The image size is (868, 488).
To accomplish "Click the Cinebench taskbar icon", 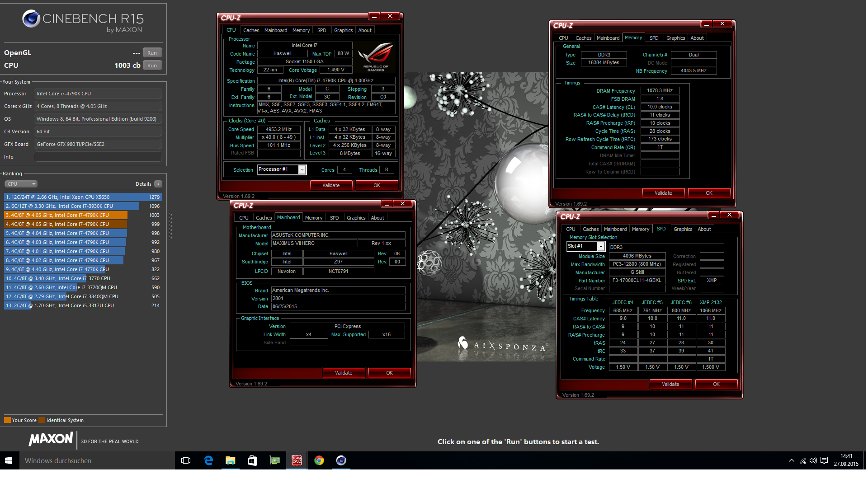I will pos(341,460).
